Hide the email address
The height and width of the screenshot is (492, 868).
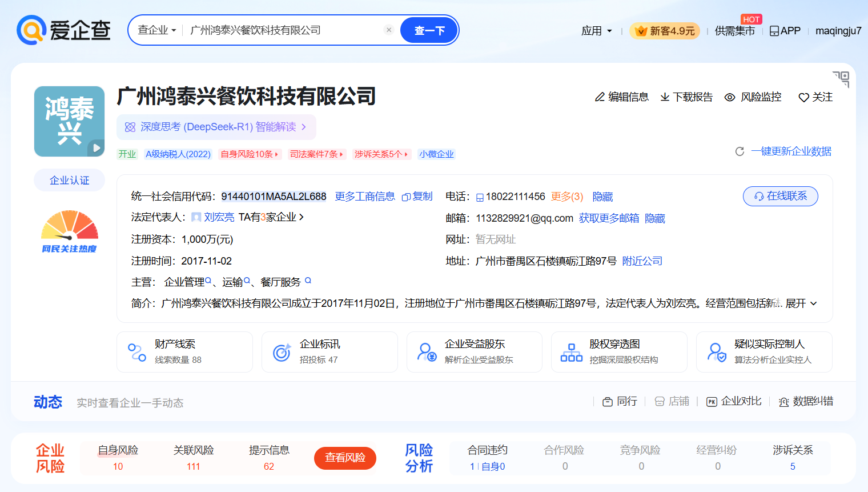coord(655,218)
